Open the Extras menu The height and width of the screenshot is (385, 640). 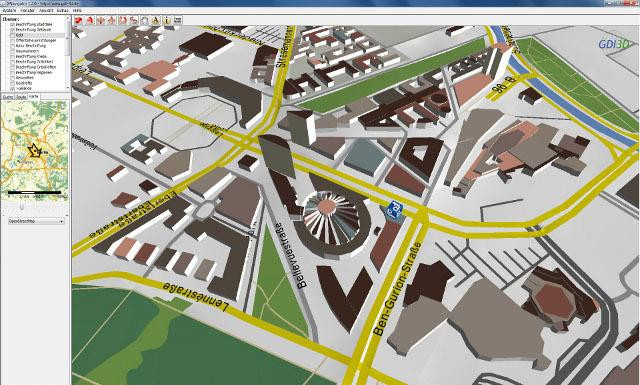pos(62,10)
